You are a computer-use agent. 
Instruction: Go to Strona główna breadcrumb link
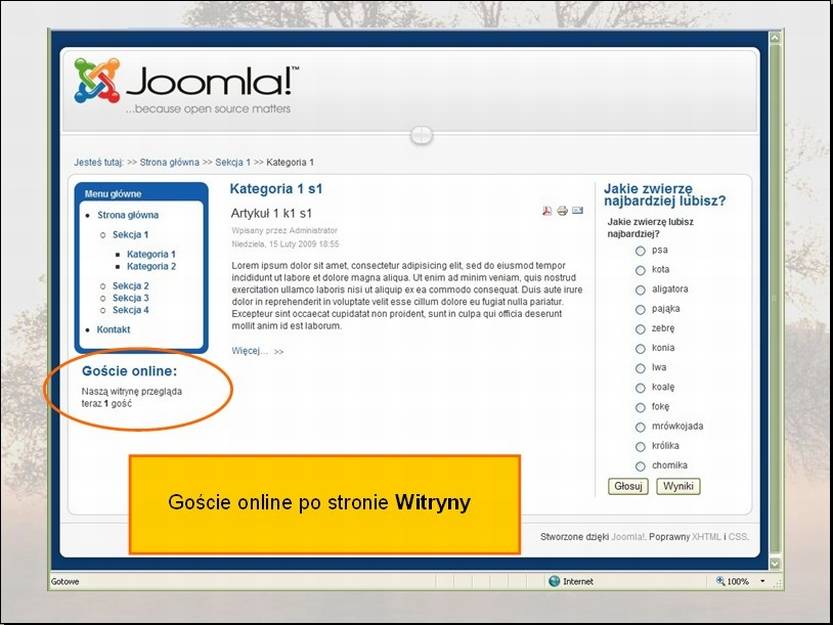[x=169, y=163]
